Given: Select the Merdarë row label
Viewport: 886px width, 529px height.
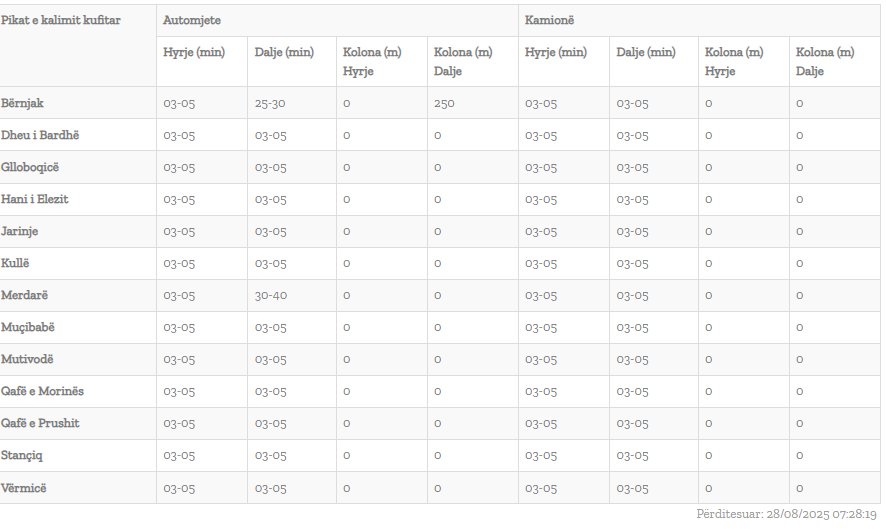Looking at the screenshot, I should click(x=25, y=295).
